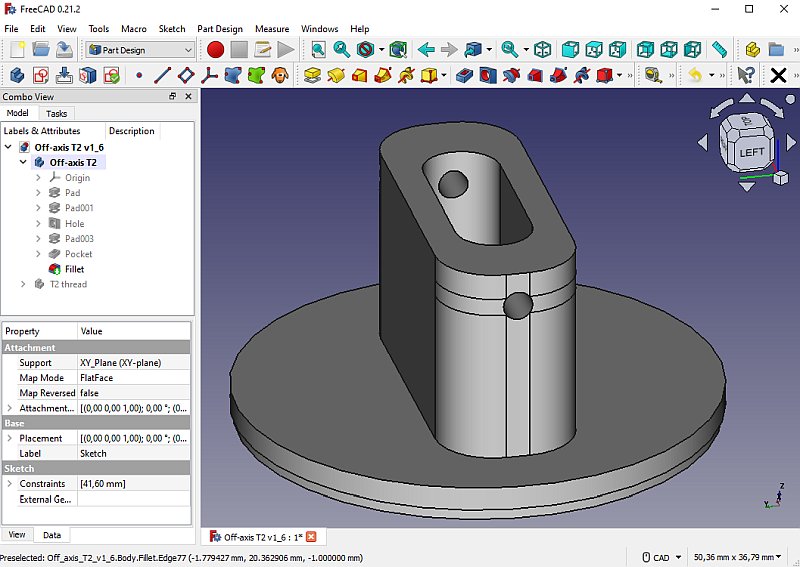Open additive primitive dropdown arrow
Screen dimensions: 800x567
pos(444,76)
